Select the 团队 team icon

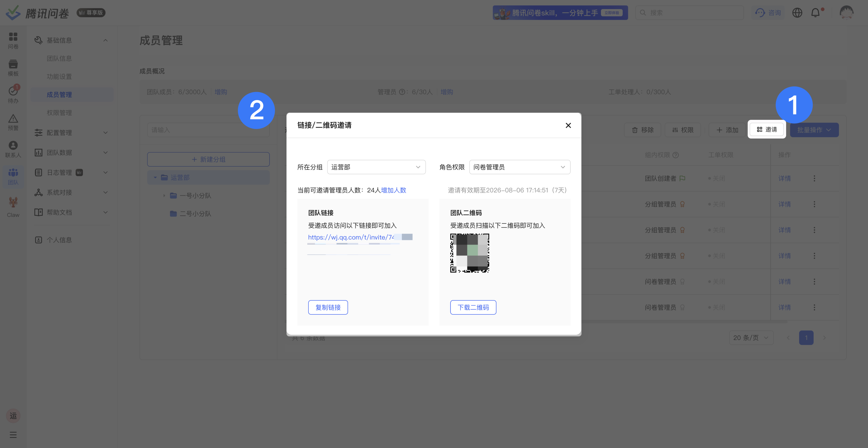[x=13, y=177]
